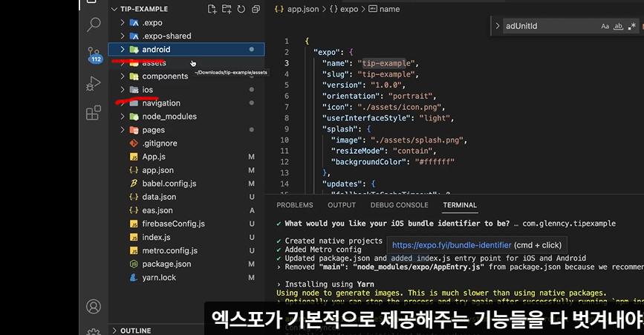Switch to the PROBLEMS panel tab
The image size is (644, 335).
(294, 205)
